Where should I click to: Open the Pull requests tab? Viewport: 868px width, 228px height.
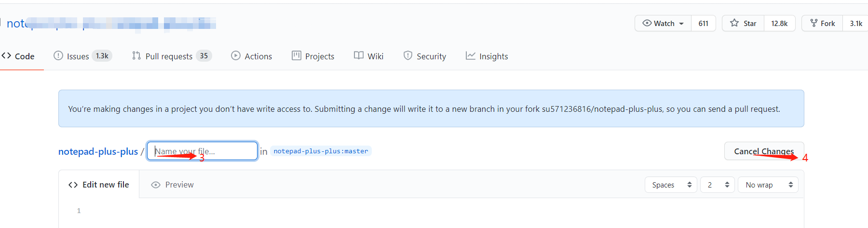(x=172, y=56)
